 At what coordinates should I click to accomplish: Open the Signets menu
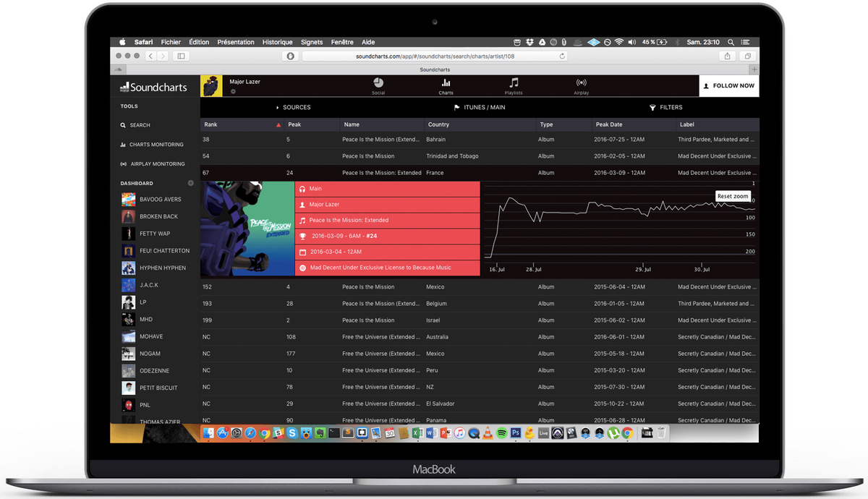312,42
